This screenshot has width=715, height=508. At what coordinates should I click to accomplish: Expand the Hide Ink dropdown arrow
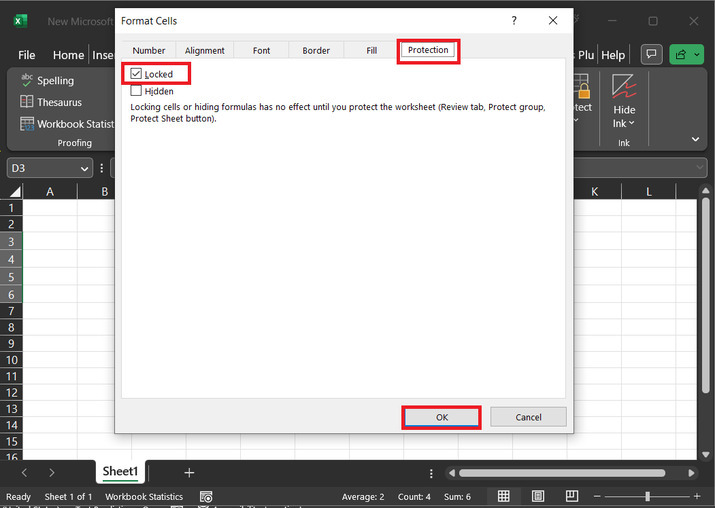coord(632,123)
